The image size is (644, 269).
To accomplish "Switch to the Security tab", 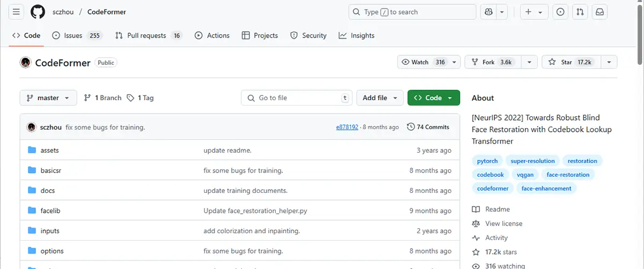I will click(309, 35).
